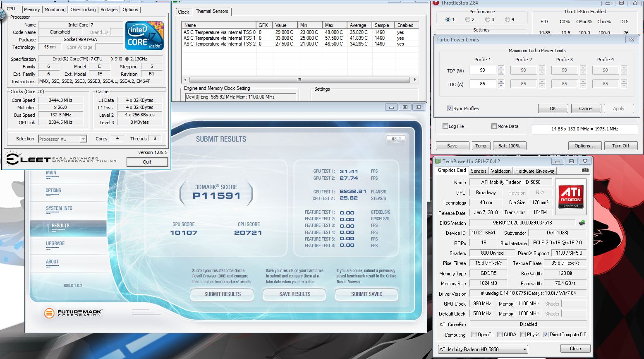The image size is (644, 359).
Task: Increase Profile 1 TDC with up arrow
Action: [x=501, y=82]
